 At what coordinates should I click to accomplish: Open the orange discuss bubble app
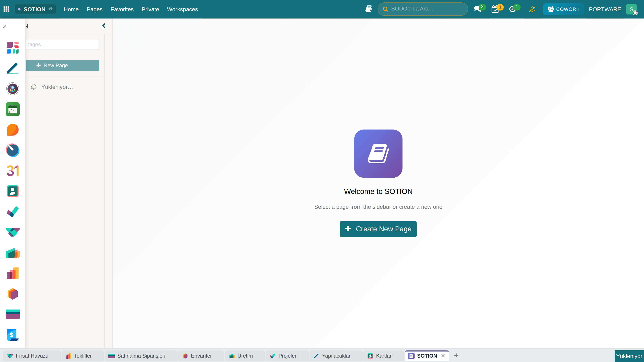click(x=13, y=130)
